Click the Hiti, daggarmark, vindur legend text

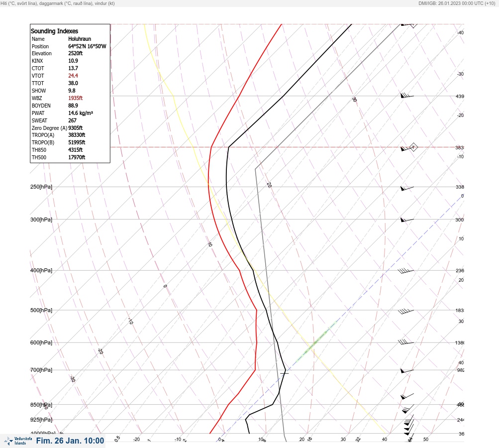tap(58, 3)
